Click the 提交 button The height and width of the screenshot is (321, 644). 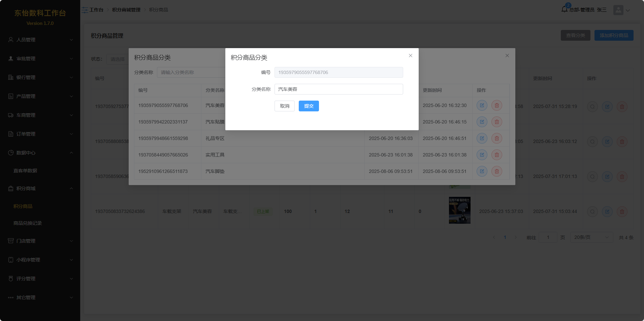309,106
